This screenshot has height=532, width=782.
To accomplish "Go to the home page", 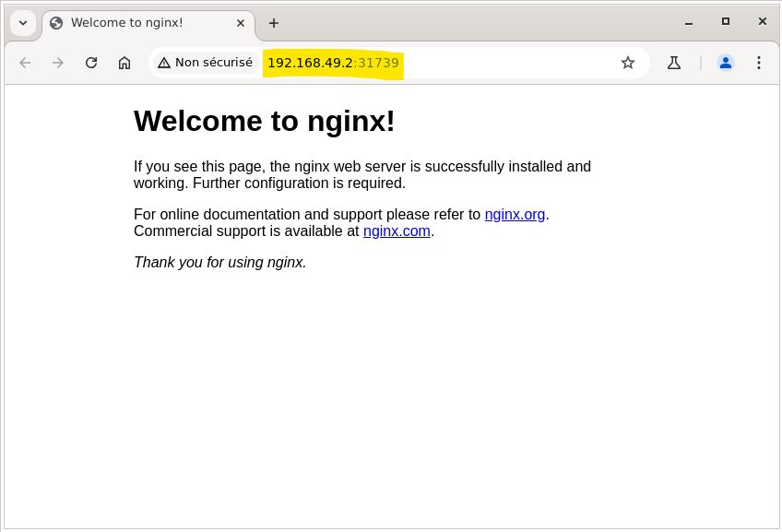I will pos(124,63).
